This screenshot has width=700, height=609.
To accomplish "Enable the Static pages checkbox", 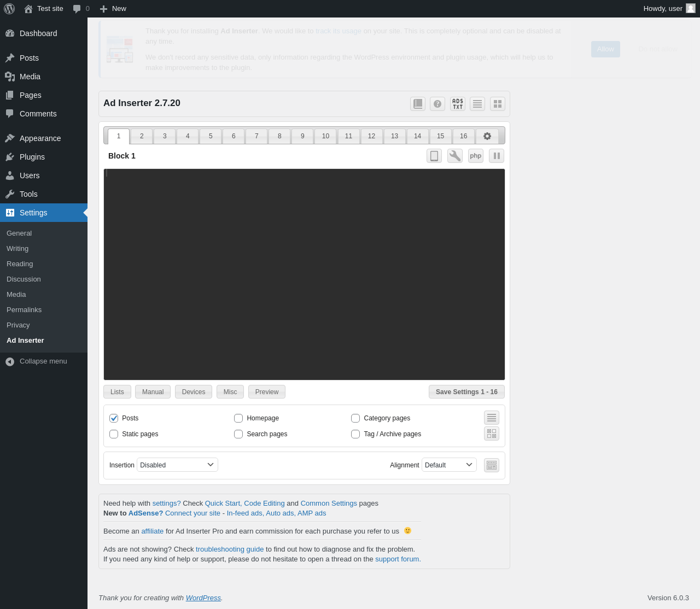I will point(114,434).
